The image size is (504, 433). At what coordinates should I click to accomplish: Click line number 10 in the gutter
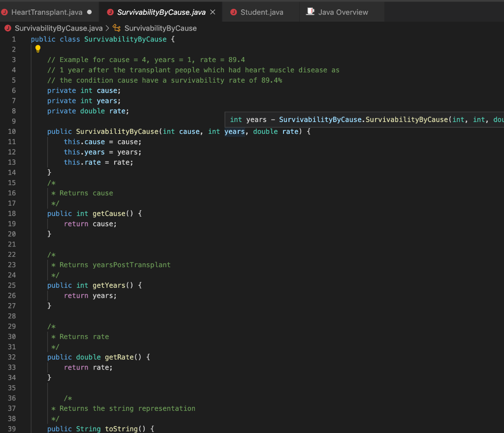tap(12, 131)
